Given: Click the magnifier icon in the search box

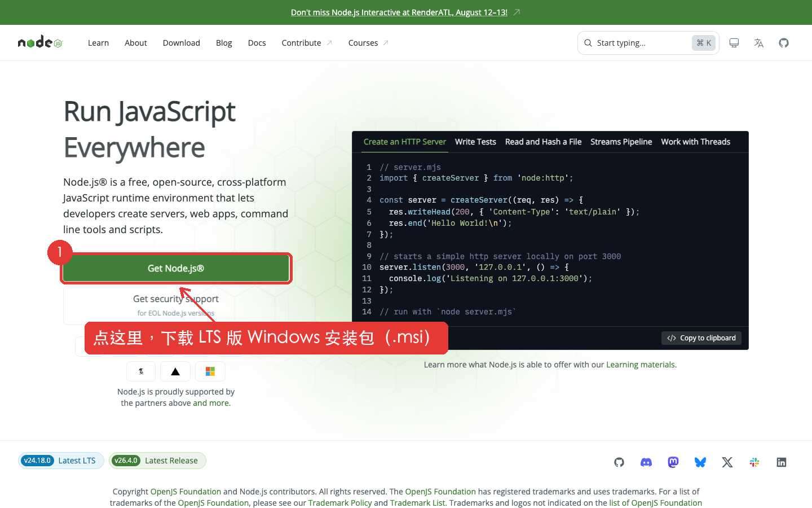Looking at the screenshot, I should pos(588,43).
